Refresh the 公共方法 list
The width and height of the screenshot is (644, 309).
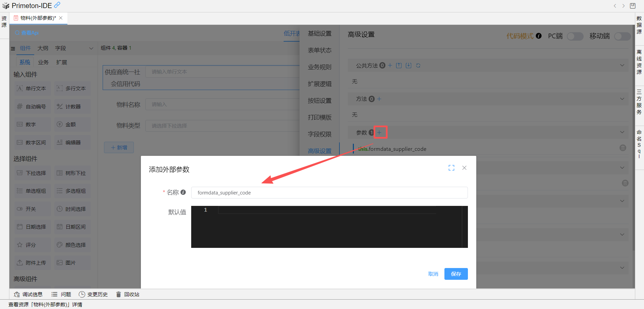coord(418,65)
